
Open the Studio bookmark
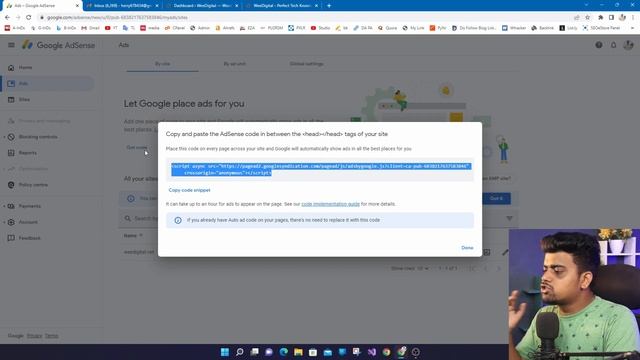coord(320,28)
